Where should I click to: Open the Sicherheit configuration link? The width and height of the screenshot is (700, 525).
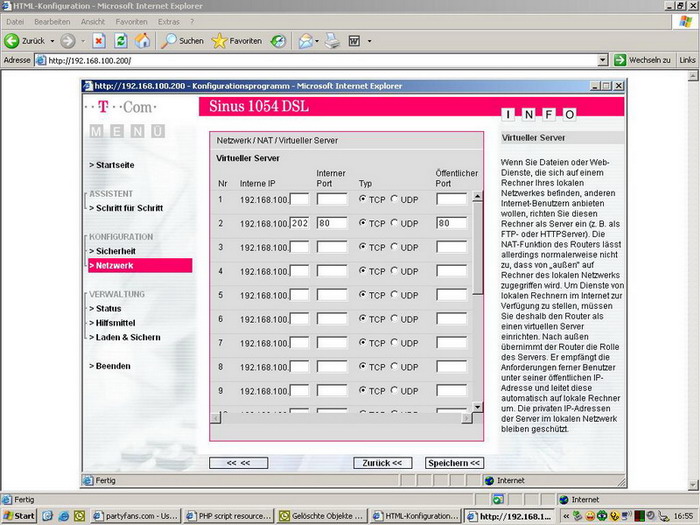115,251
